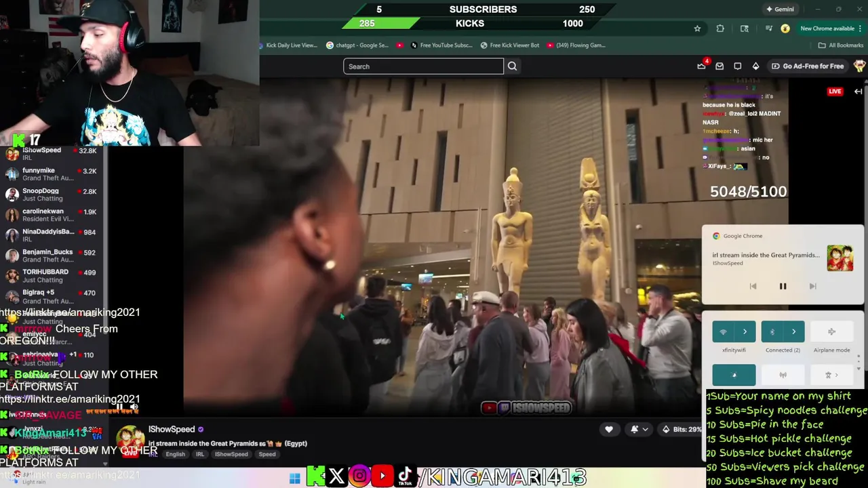Image resolution: width=868 pixels, height=488 pixels.
Task: Open the notification bell dropdown
Action: pyautogui.click(x=639, y=429)
